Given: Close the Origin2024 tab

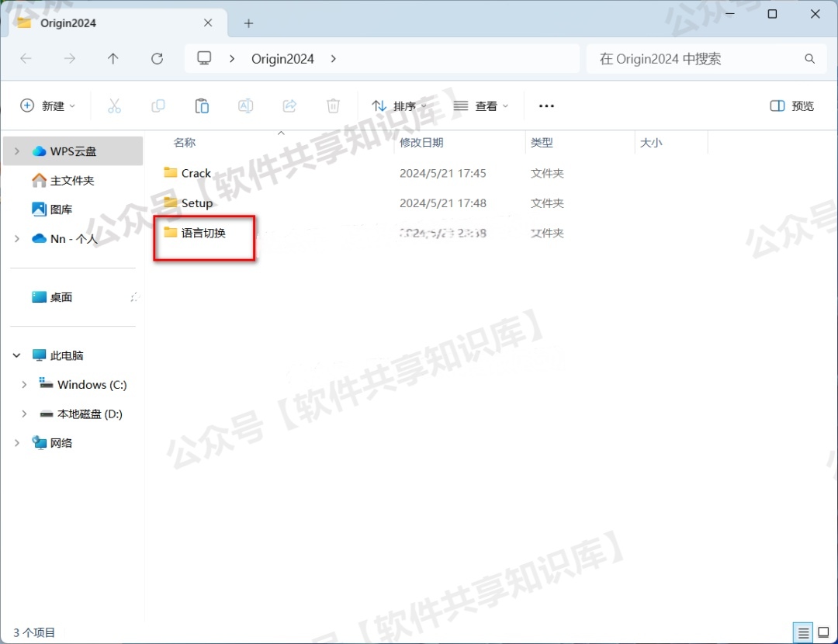Looking at the screenshot, I should click(x=208, y=23).
